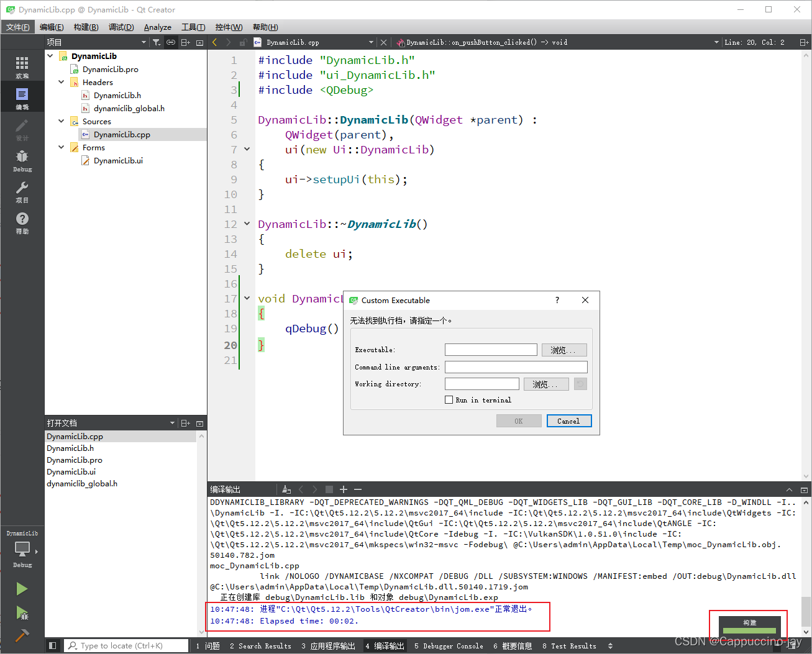
Task: Maximize the compile output pane
Action: point(789,489)
